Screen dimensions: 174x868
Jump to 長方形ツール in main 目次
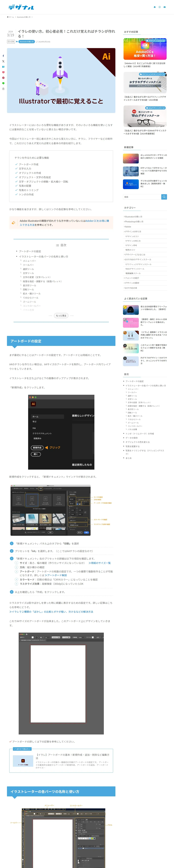click(x=29, y=285)
